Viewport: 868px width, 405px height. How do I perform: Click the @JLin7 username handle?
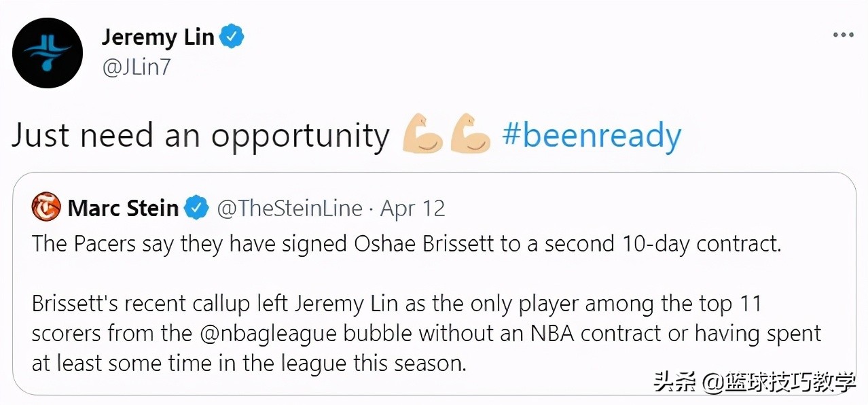pos(138,67)
